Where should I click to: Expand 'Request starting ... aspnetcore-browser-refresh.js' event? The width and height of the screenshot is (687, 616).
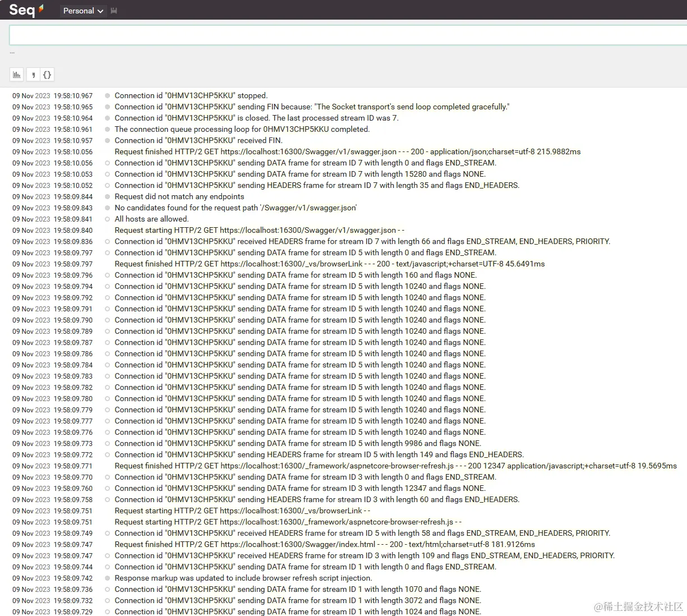coord(288,522)
